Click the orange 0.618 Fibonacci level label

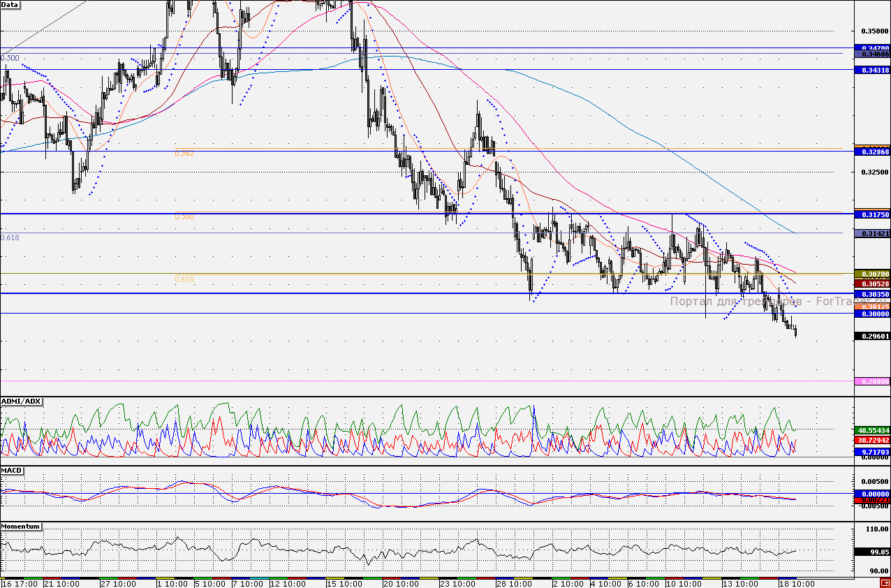point(184,279)
